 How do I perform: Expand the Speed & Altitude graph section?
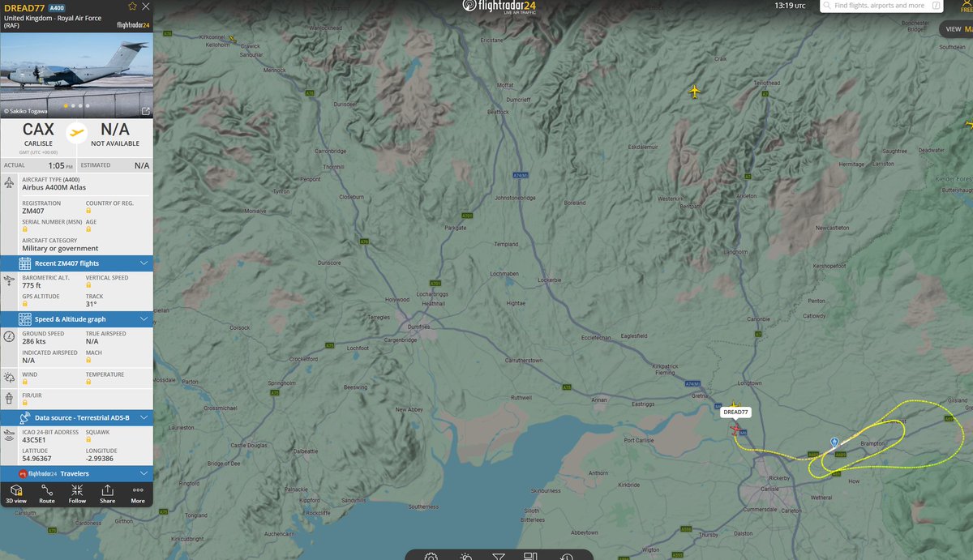coord(76,319)
